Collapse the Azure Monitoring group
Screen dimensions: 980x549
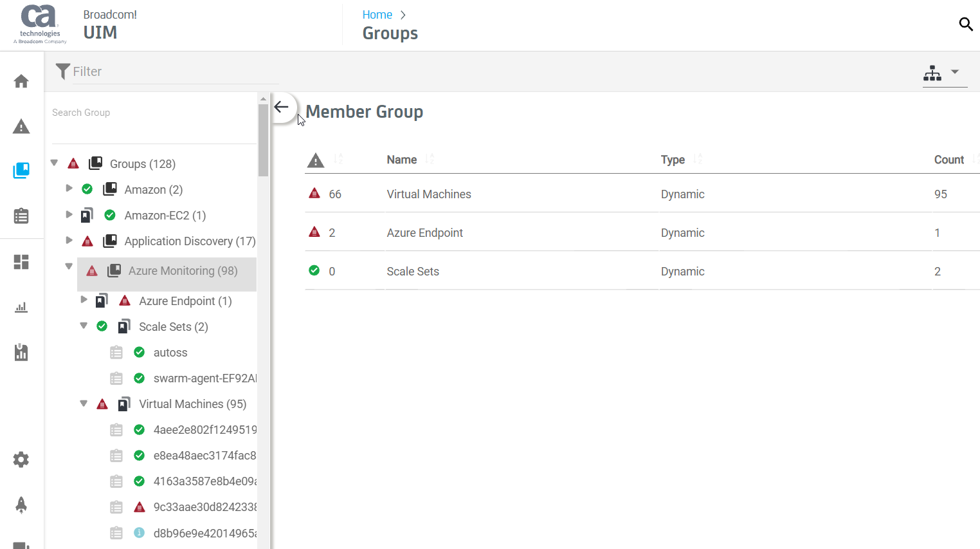coord(69,265)
